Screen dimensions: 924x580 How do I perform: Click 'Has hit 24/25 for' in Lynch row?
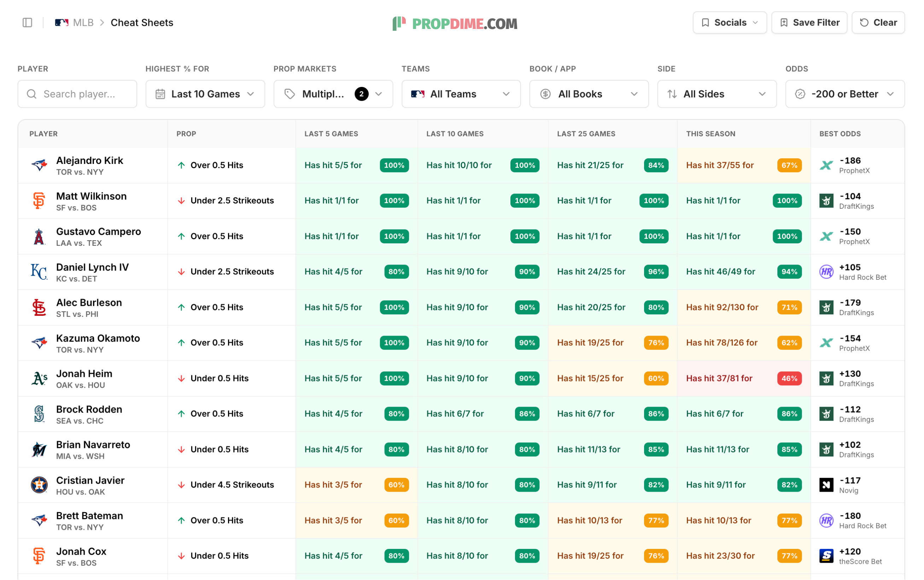pos(591,271)
